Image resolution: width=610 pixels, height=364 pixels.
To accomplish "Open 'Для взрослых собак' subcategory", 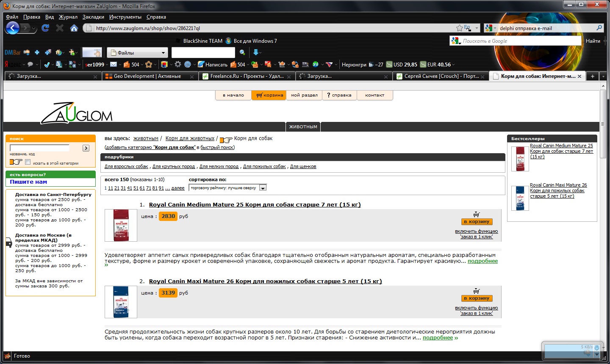I will [x=126, y=167].
